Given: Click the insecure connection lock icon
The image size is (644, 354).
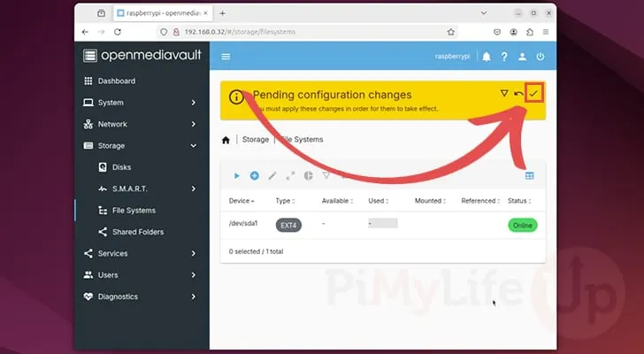Looking at the screenshot, I should pyautogui.click(x=176, y=32).
